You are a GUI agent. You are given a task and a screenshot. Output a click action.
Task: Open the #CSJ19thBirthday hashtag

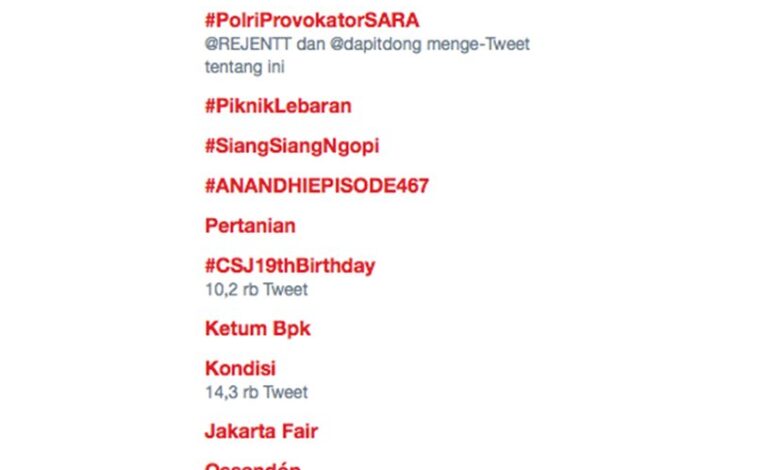click(290, 266)
